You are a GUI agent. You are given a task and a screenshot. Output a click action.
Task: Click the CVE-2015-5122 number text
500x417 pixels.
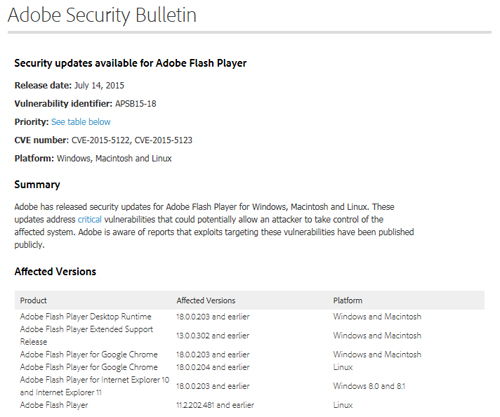tap(100, 140)
